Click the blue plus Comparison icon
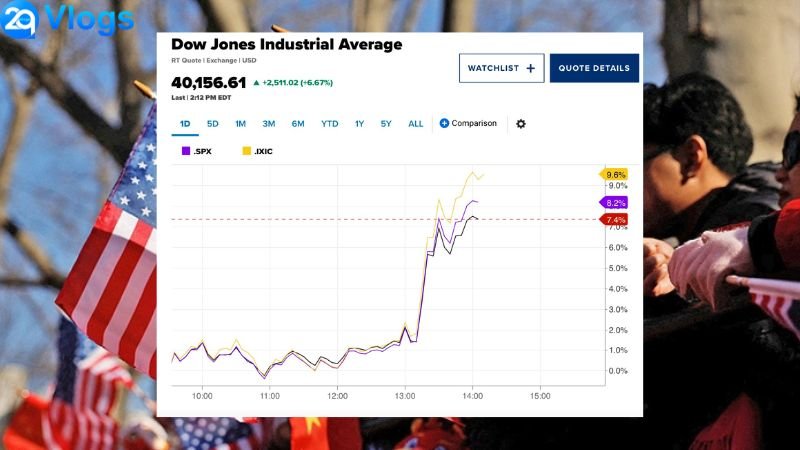Screen dimensions: 800x450 (x=444, y=123)
